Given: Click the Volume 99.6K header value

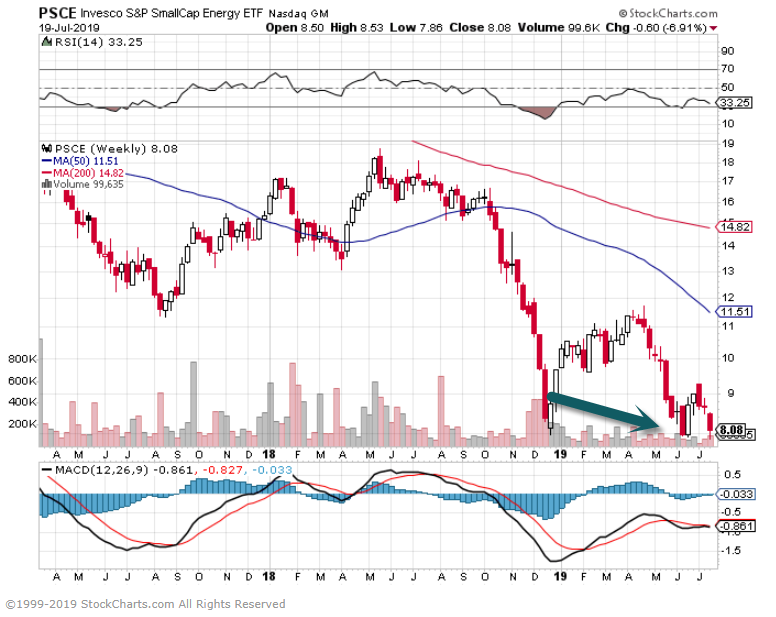Looking at the screenshot, I should point(558,28).
